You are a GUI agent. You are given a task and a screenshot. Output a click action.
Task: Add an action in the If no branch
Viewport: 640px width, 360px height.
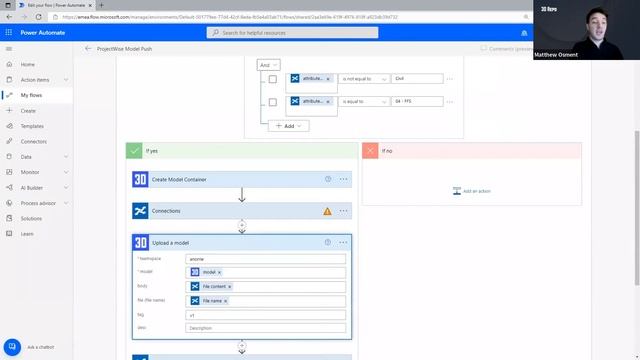(472, 191)
